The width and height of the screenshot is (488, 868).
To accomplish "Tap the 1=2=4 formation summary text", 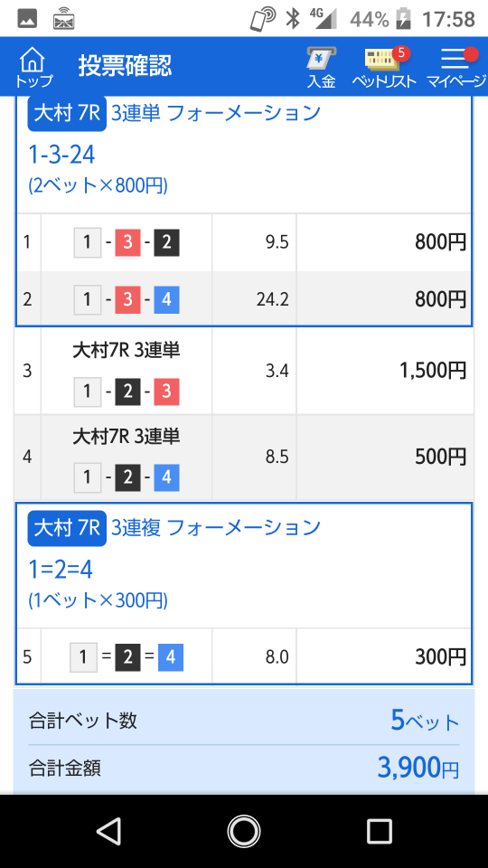I will coord(61,570).
